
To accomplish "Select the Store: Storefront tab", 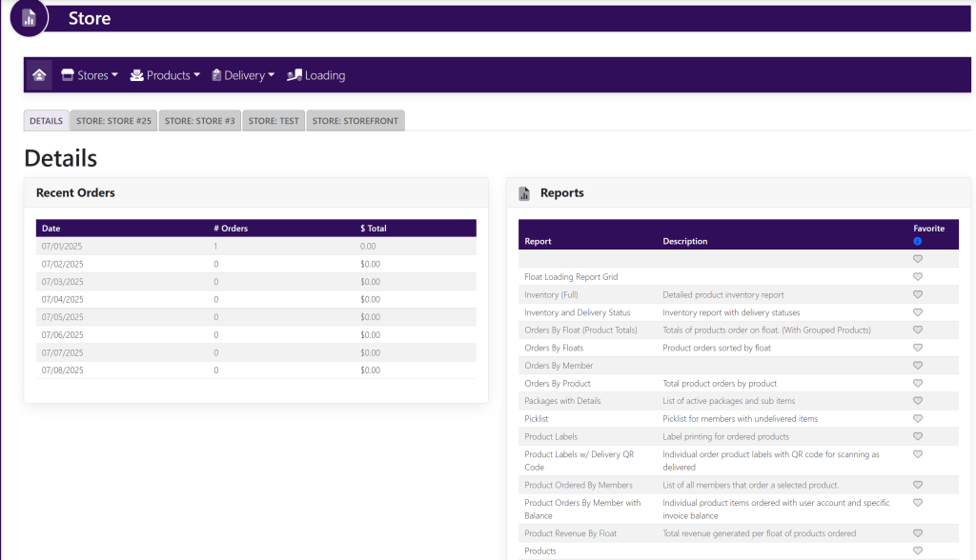I will (x=355, y=121).
